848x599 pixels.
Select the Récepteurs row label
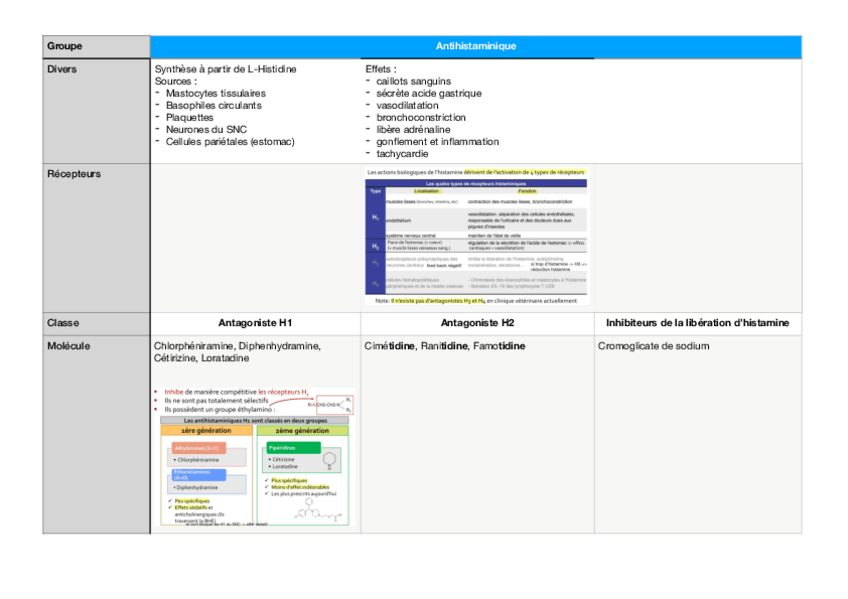[74, 174]
